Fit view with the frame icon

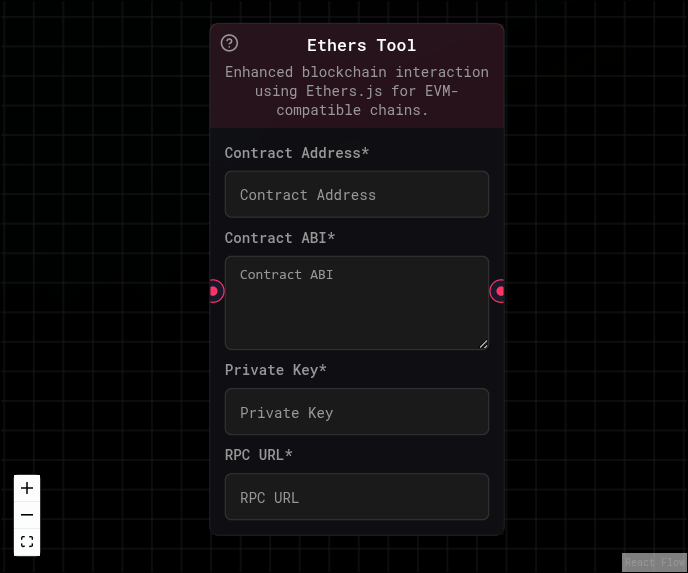tap(27, 542)
